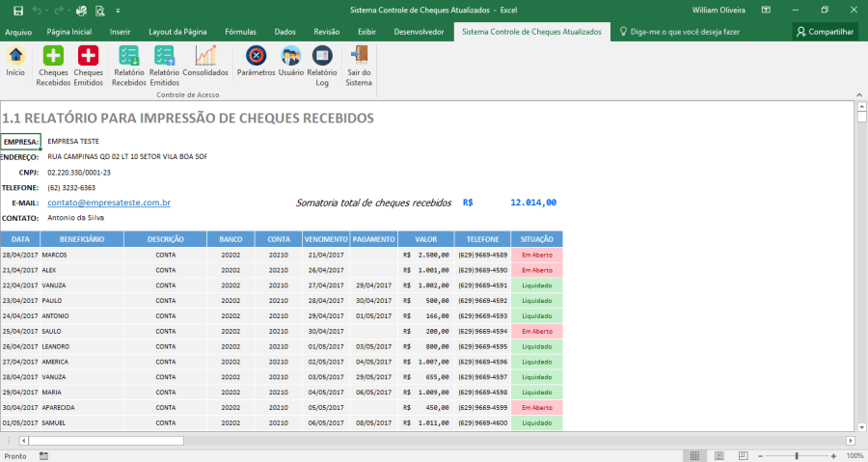
Task: Click the print preview magnifier icon
Action: point(99,11)
